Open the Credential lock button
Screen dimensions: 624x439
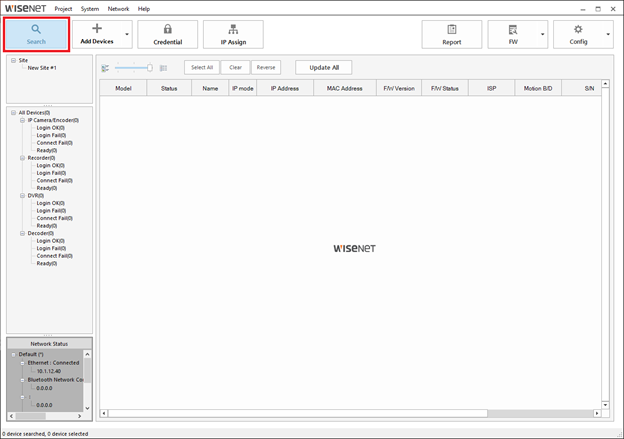(168, 35)
